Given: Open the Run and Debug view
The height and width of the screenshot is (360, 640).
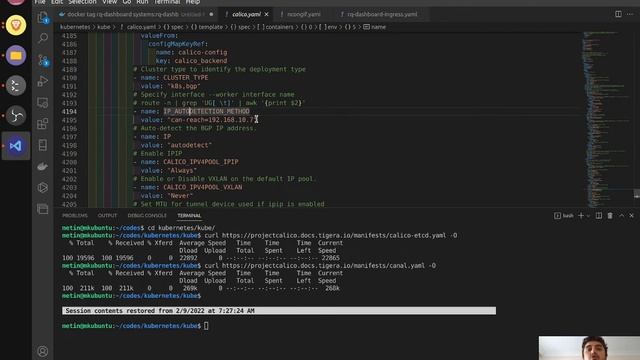Looking at the screenshot, I should tap(43, 81).
